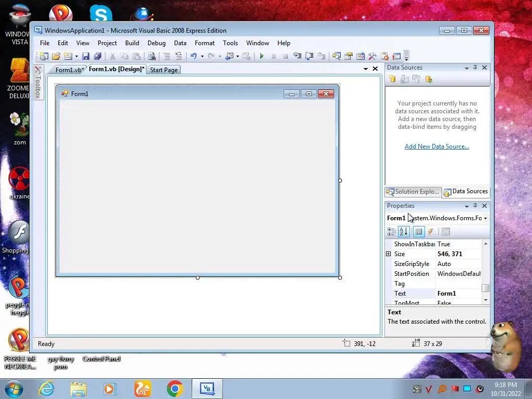This screenshot has width=532, height=399.
Task: Open the Debug menu
Action: pyautogui.click(x=156, y=43)
